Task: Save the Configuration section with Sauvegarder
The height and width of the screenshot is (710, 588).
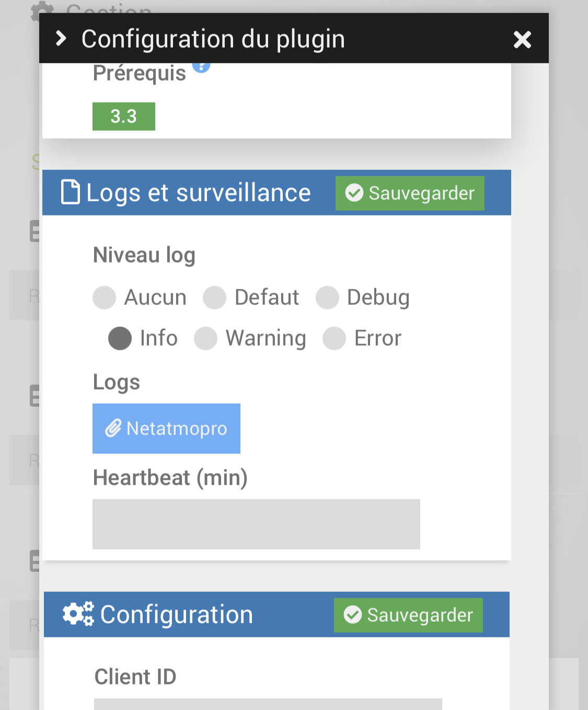Action: coord(408,615)
